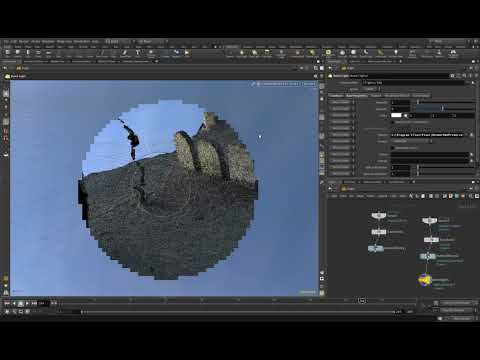
Task: Open the viewport camera menu at the viewport's top right
Action: click(x=309, y=84)
